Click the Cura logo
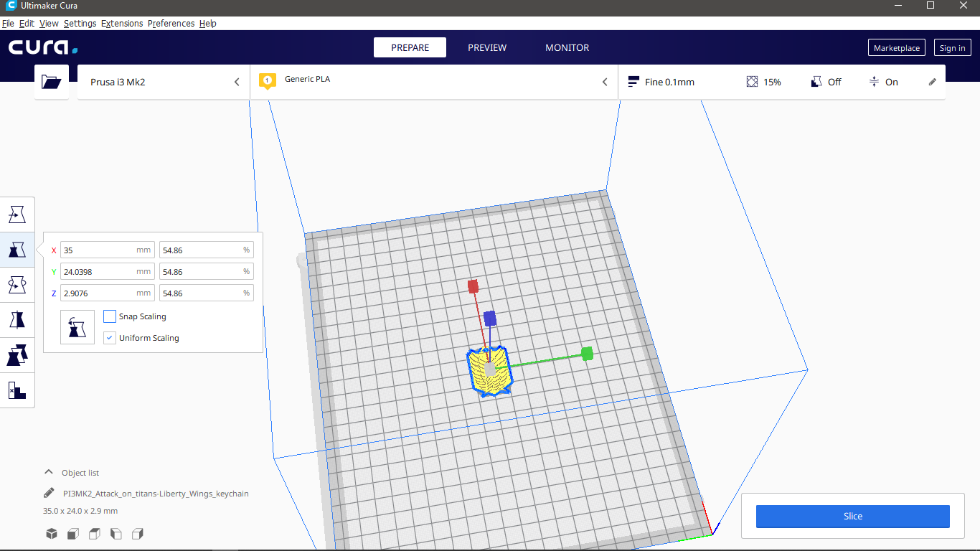 (x=43, y=48)
